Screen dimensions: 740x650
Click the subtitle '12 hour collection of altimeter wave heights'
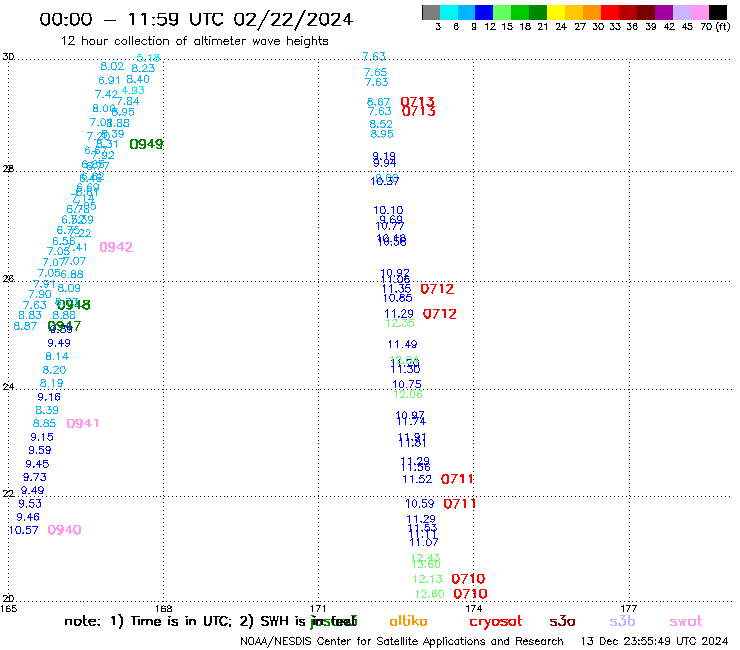[194, 41]
